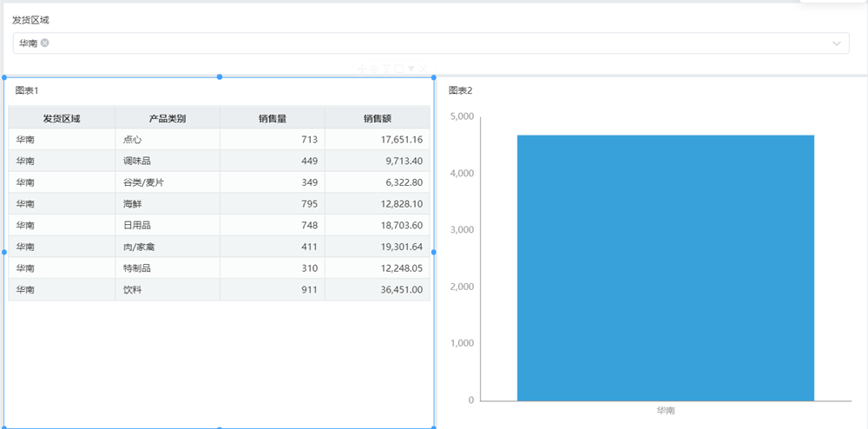This screenshot has height=429, width=868.
Task: Click the 华南 cell in the 饮料 row
Action: (62, 289)
